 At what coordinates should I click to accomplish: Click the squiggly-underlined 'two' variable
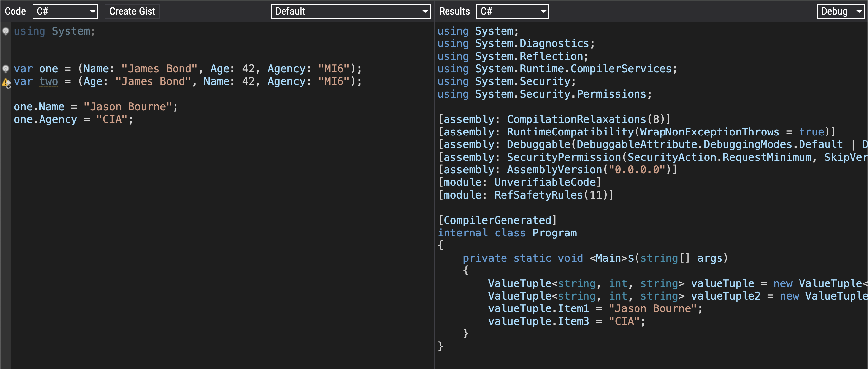49,82
